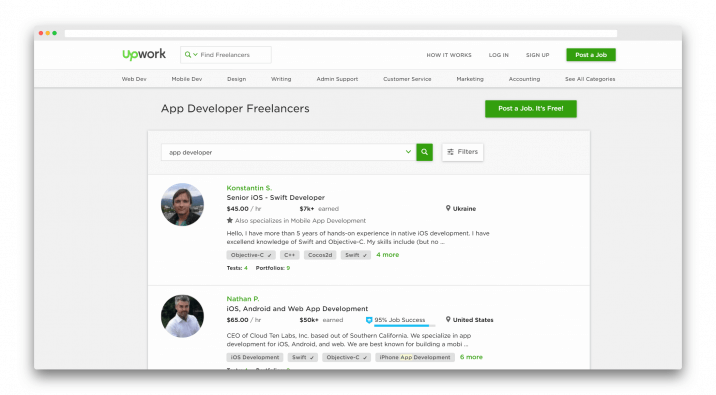Open the Customer Service category
This screenshot has width=716, height=395.
(x=407, y=79)
